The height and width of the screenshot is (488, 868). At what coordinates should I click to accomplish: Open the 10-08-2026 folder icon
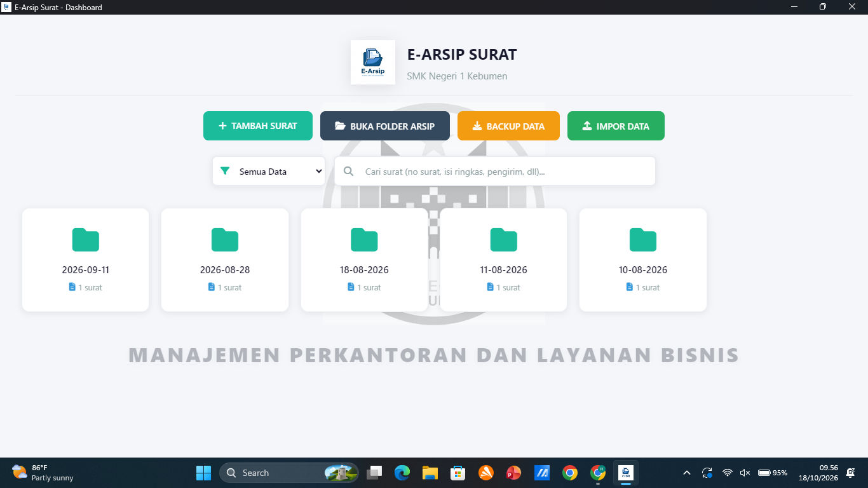point(643,240)
